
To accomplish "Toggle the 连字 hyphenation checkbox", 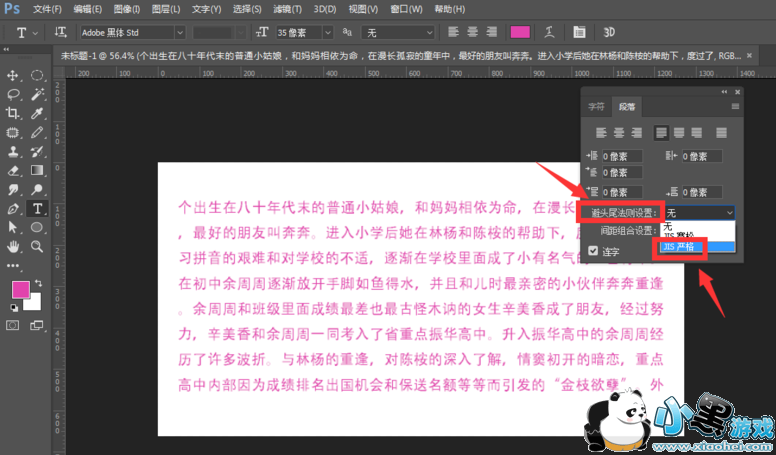I will tap(594, 250).
